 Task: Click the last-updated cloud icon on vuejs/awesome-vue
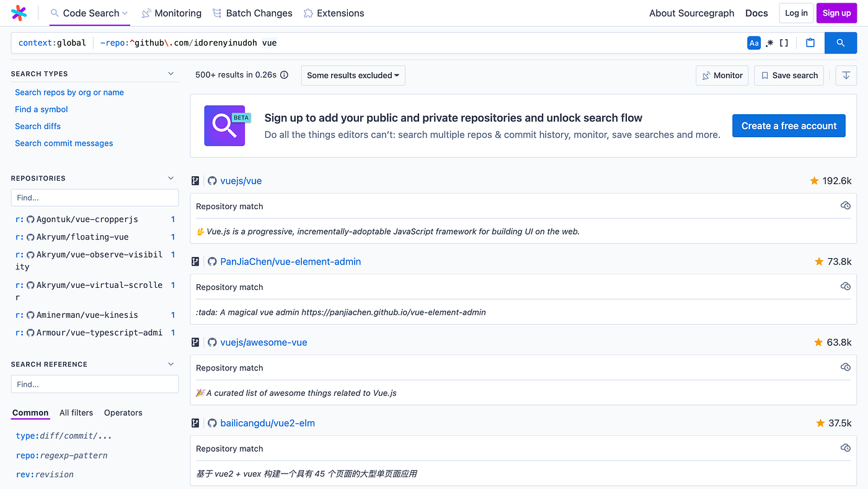pos(846,367)
